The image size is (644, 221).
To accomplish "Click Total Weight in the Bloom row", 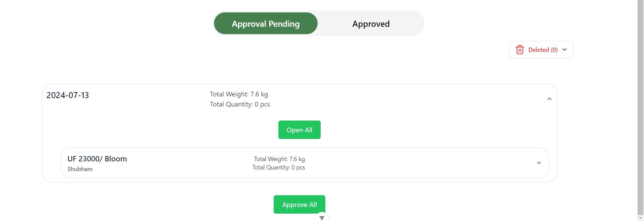I will coord(279,159).
